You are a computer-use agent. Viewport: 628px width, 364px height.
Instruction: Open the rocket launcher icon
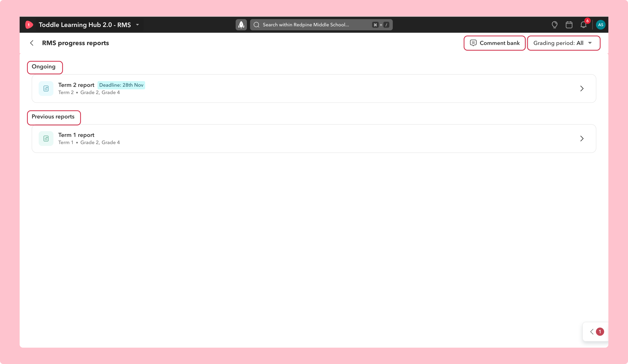[x=241, y=25]
